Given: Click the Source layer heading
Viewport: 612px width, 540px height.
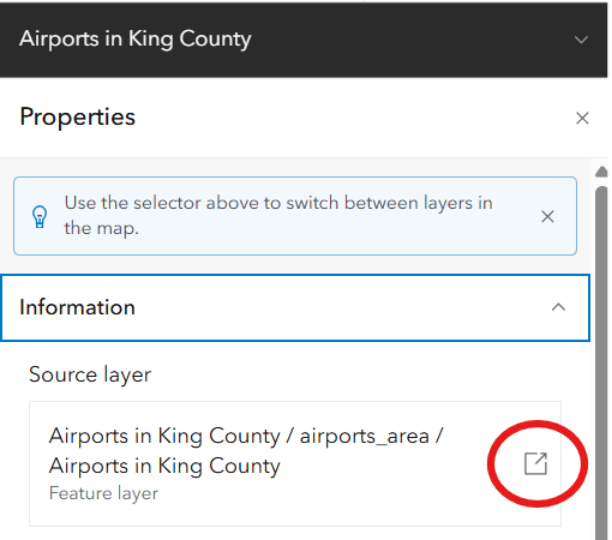Looking at the screenshot, I should point(90,375).
